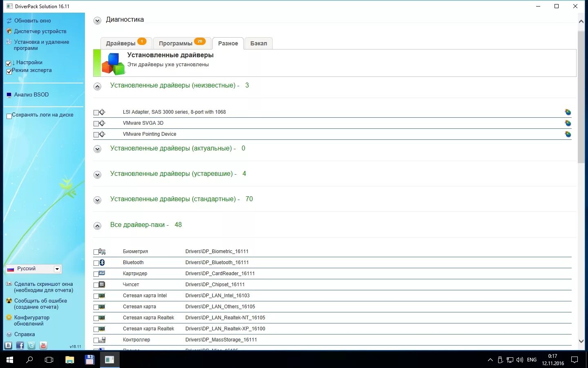Screen dimensions: 588x368
Task: Open the YouTube icon in sidebar
Action: [43, 346]
